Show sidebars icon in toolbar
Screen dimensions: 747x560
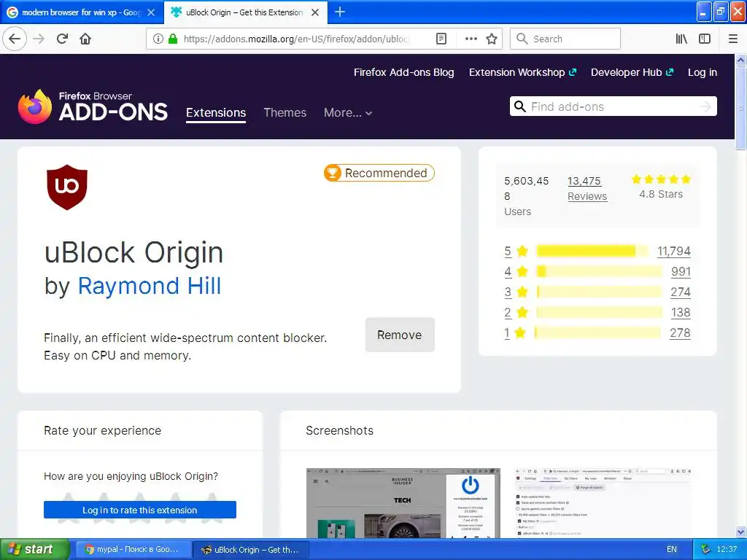tap(705, 39)
